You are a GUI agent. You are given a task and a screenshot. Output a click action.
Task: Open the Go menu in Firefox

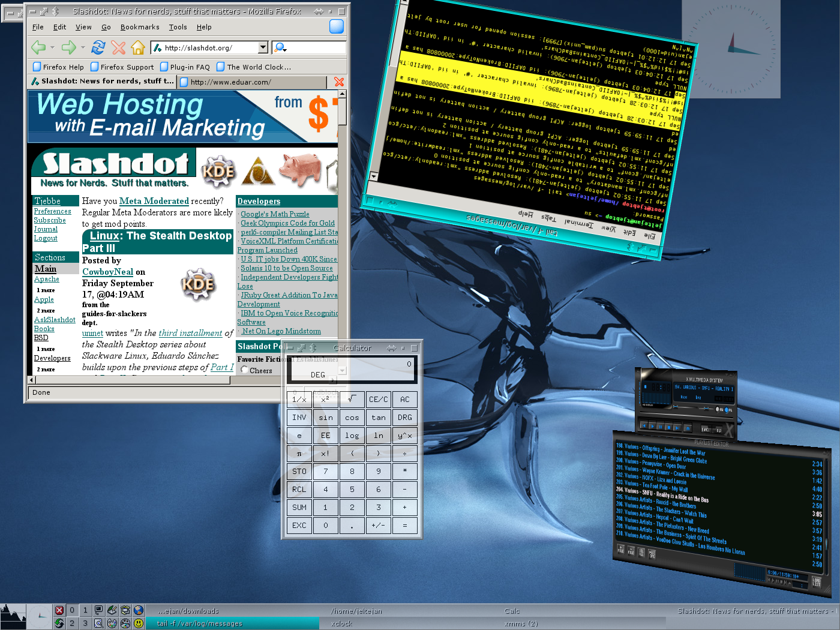click(106, 27)
